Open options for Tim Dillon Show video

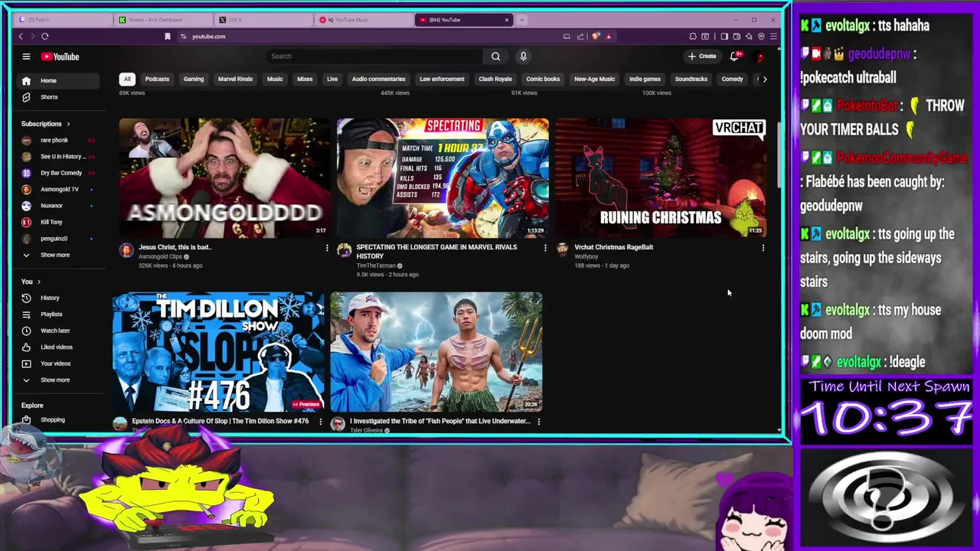[320, 422]
